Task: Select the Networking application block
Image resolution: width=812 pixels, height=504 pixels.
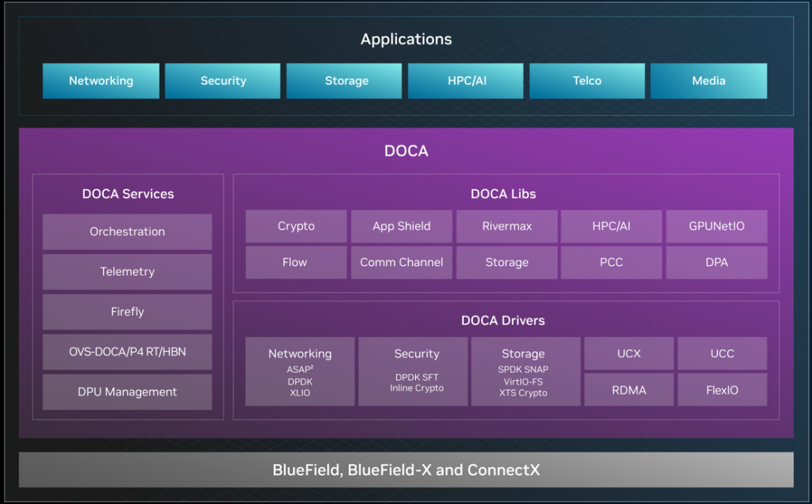Action: pyautogui.click(x=101, y=80)
